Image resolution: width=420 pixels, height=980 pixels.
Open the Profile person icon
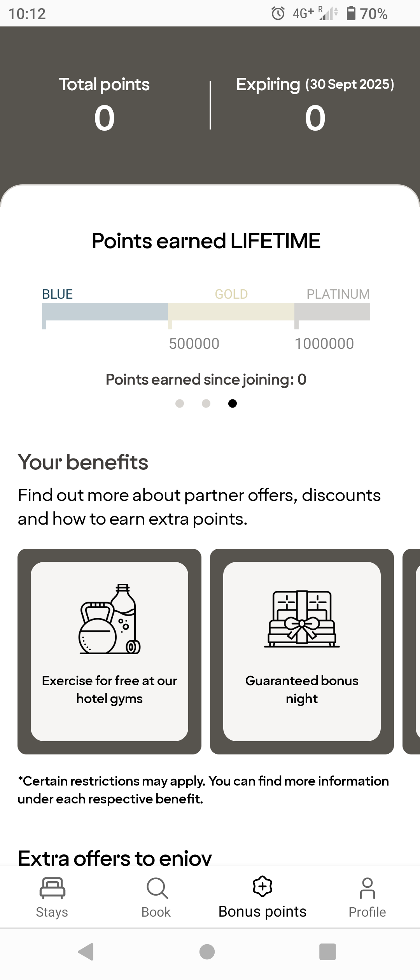coord(367,888)
